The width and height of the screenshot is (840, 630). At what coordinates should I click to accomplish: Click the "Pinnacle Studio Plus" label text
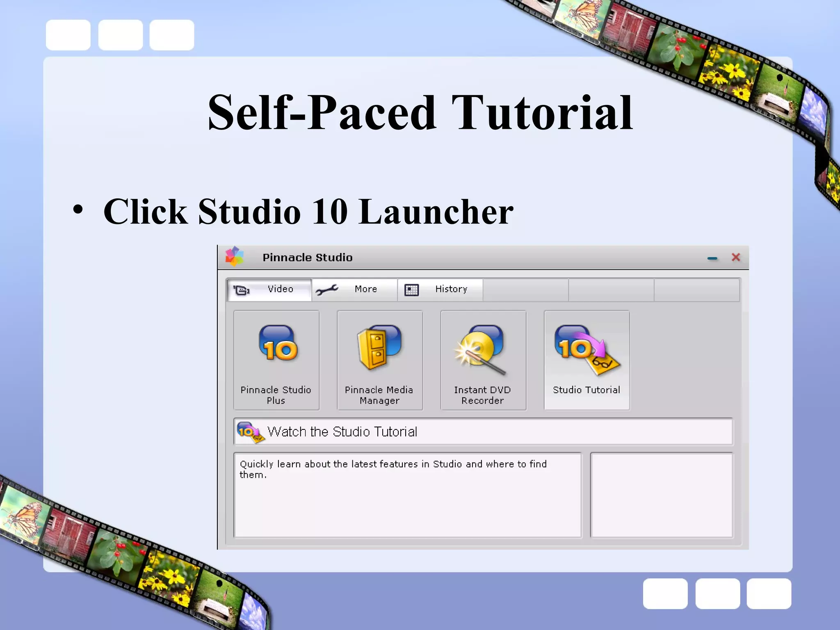276,395
